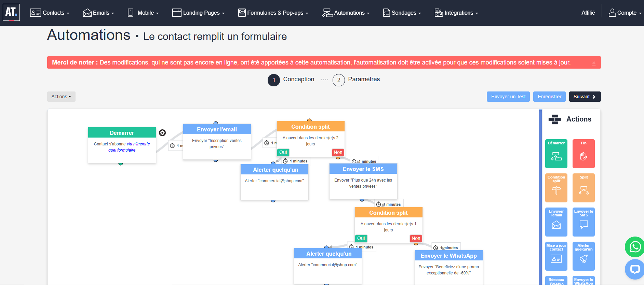Pick the Condition split action tile

[x=556, y=188]
